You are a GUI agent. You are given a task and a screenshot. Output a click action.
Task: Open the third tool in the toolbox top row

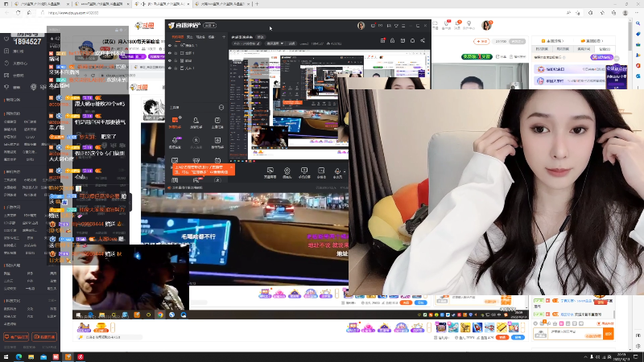pos(217,122)
